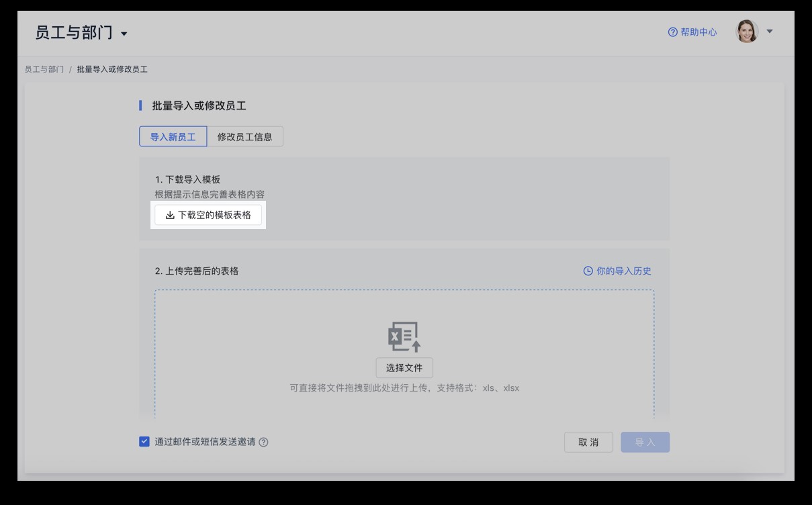Click the 选择文件 button to pick a file
812x505 pixels.
point(404,368)
